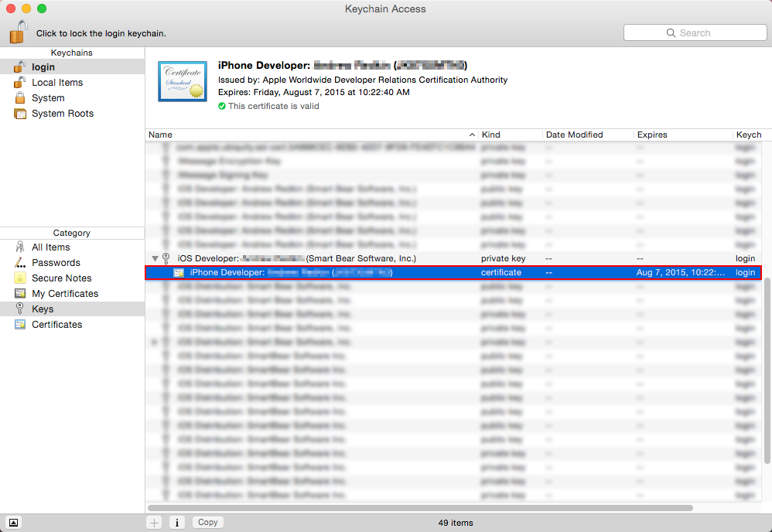
Task: Select the System Roots keychain
Action: tap(73, 113)
